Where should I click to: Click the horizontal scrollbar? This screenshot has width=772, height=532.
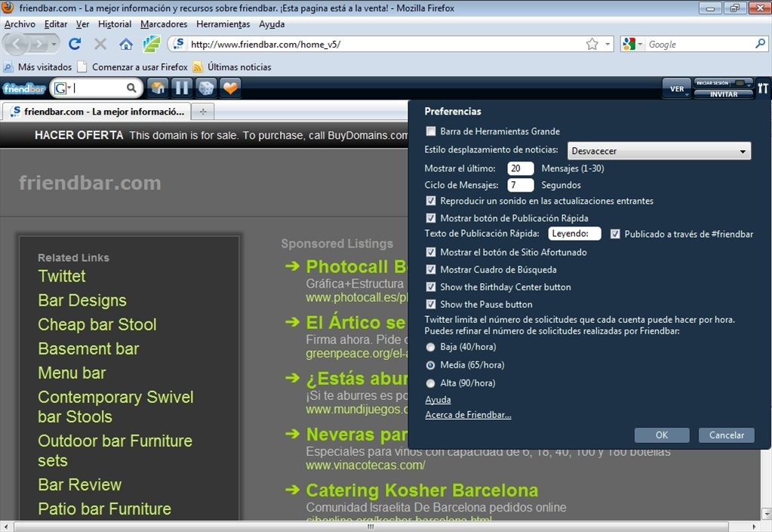point(371,527)
